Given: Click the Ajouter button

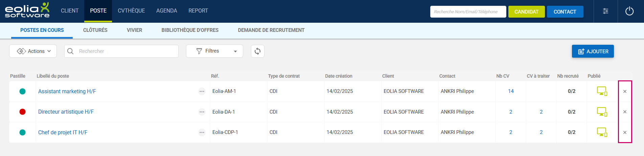Looking at the screenshot, I should tap(593, 51).
